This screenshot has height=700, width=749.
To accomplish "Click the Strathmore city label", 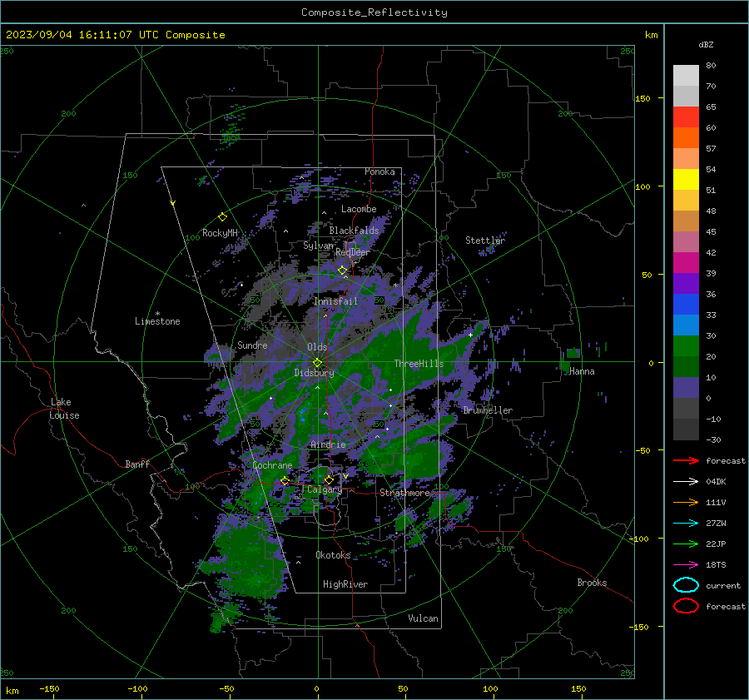I will pos(404,493).
